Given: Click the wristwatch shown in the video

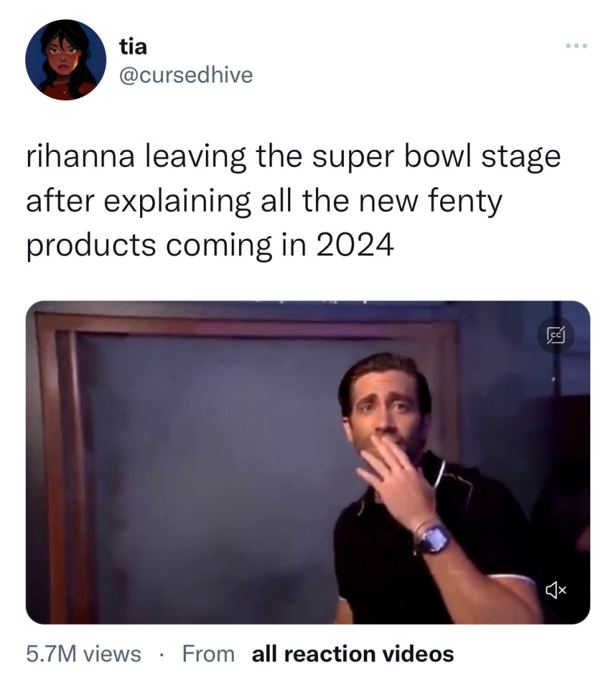Looking at the screenshot, I should pyautogui.click(x=433, y=538).
